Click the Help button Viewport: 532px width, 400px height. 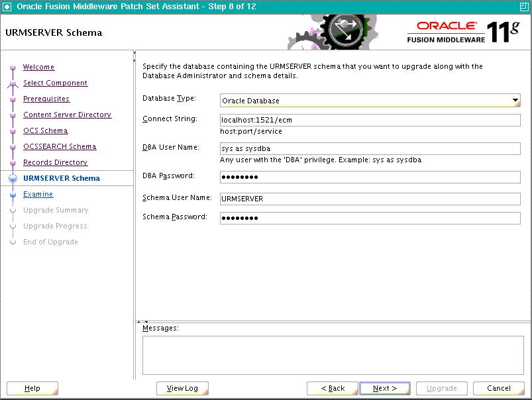point(32,389)
